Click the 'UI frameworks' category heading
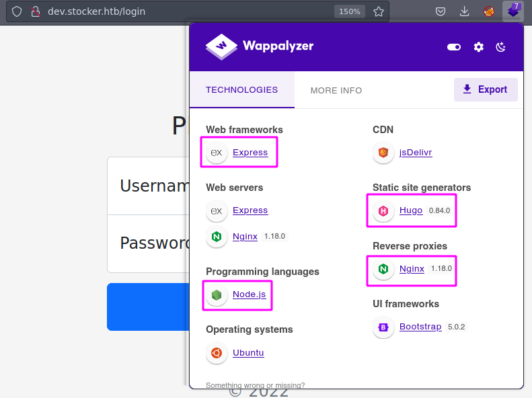 [406, 304]
